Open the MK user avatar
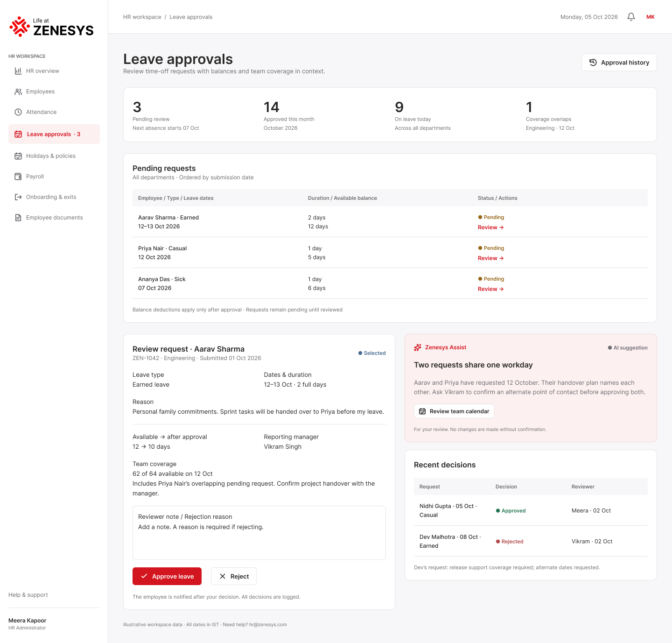This screenshot has width=672, height=643. (x=651, y=17)
